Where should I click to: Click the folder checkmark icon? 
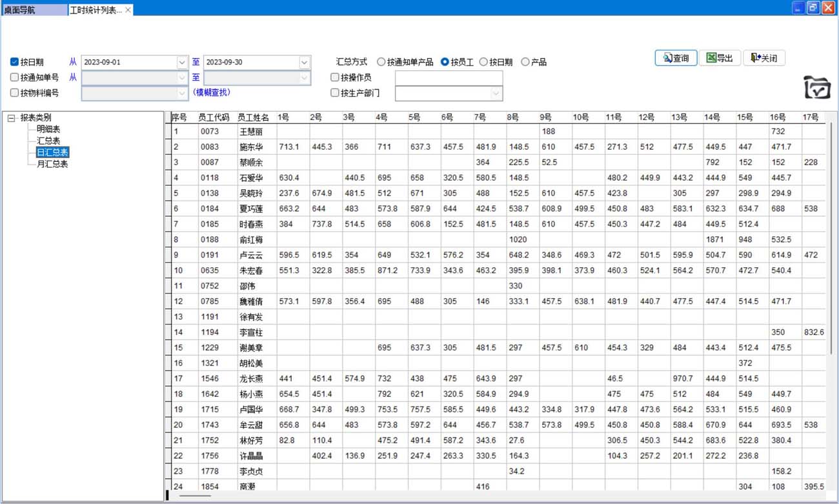coord(817,88)
